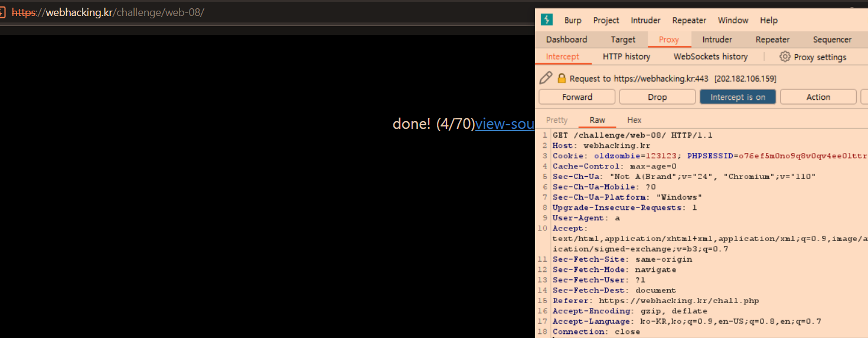The height and width of the screenshot is (338, 868).
Task: Drop the intercepted request
Action: pyautogui.click(x=657, y=97)
